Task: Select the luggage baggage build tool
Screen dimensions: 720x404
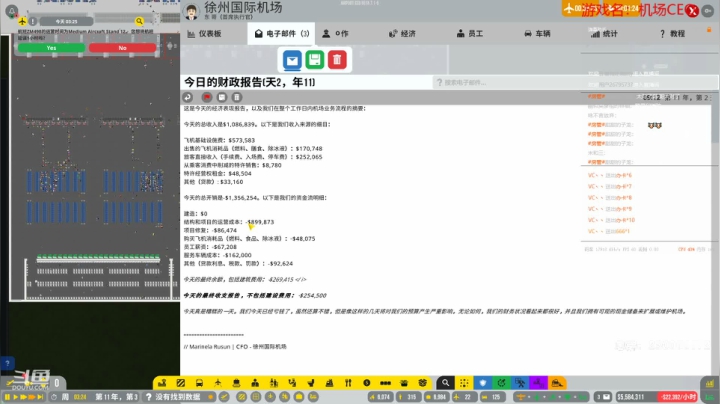Action: [x=236, y=383]
